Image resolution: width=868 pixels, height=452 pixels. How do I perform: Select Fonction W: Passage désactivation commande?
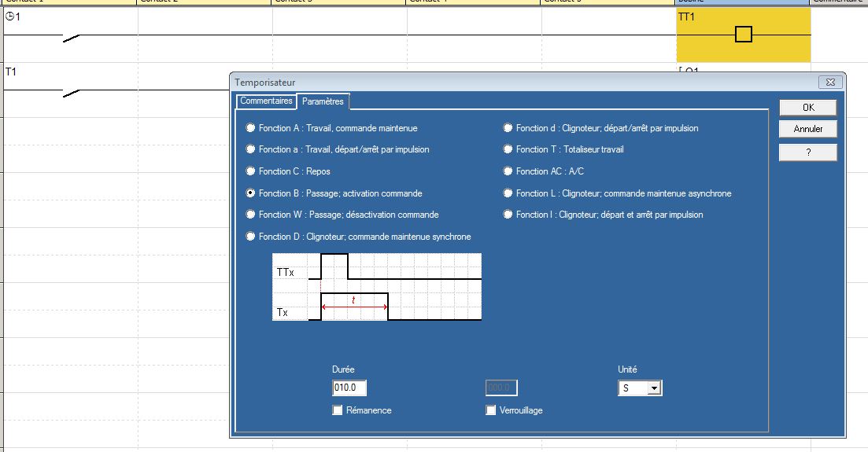coord(251,215)
